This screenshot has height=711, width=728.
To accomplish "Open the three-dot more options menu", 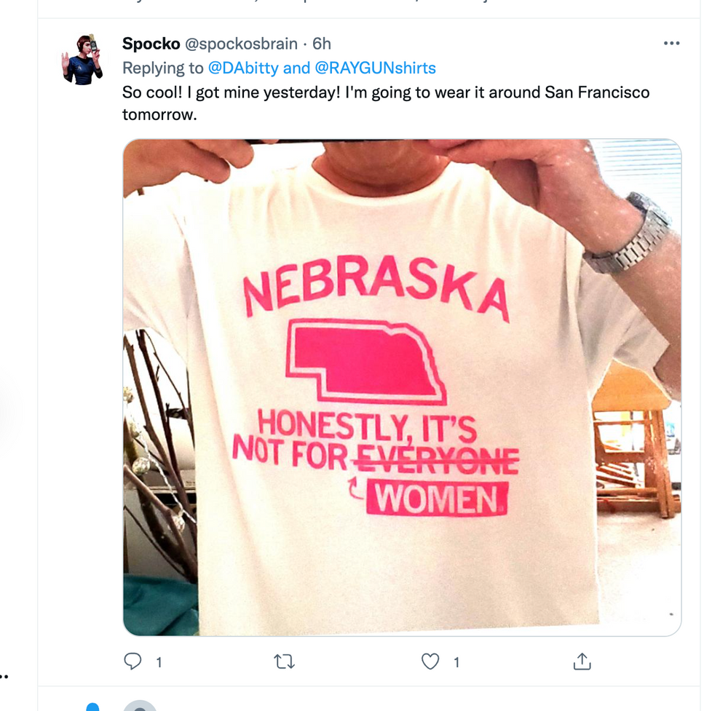I will pos(671,44).
